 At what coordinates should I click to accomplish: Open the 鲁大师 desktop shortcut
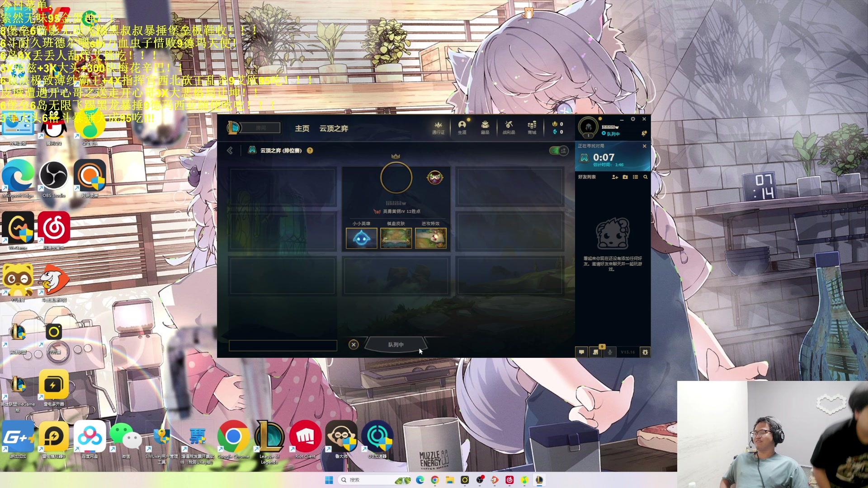341,440
